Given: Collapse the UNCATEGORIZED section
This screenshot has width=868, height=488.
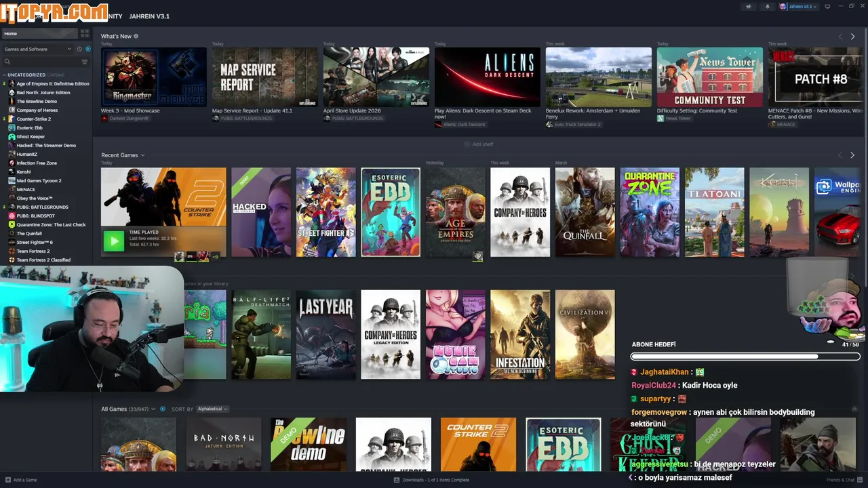Looking at the screenshot, I should 5,75.
